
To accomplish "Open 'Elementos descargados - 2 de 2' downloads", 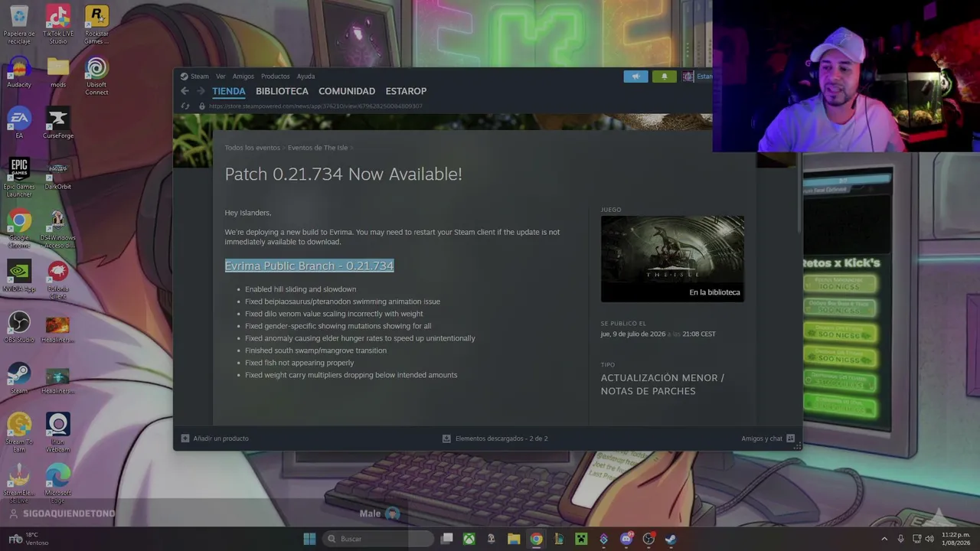I will tap(501, 439).
